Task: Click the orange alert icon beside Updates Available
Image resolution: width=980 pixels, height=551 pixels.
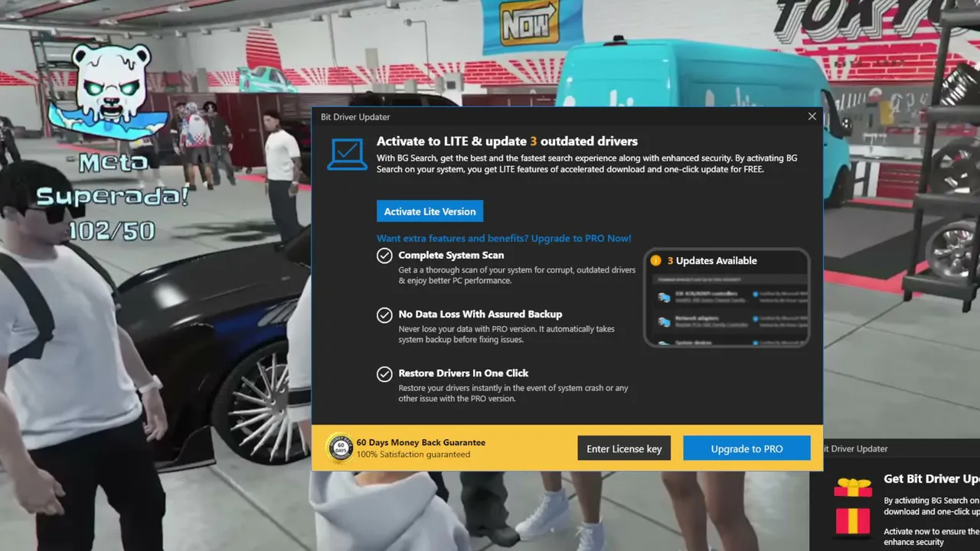Action: (x=655, y=260)
